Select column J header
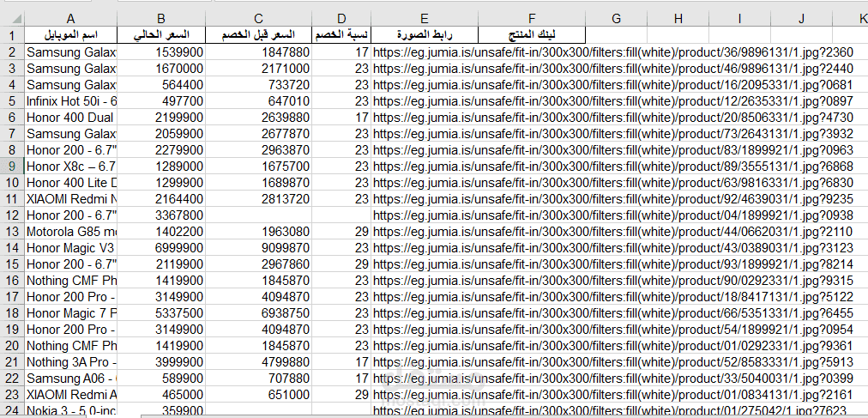Image resolution: width=868 pixels, height=418 pixels. point(802,19)
